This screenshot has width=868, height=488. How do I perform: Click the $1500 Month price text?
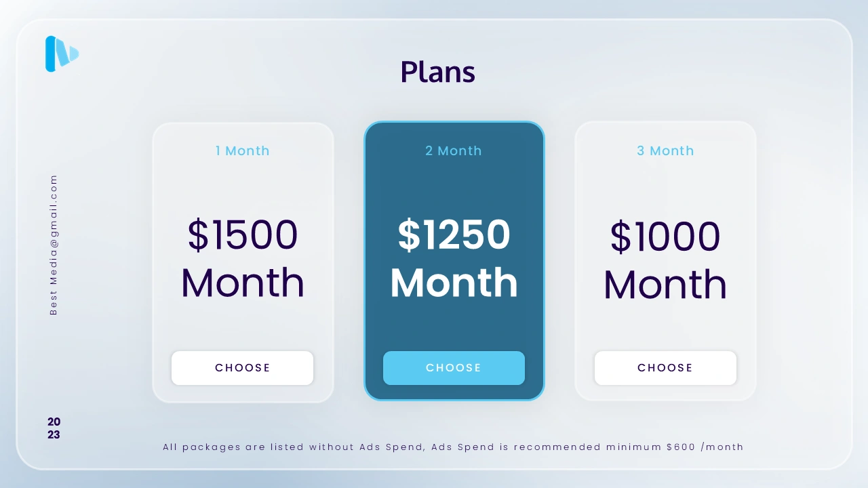pos(243,258)
